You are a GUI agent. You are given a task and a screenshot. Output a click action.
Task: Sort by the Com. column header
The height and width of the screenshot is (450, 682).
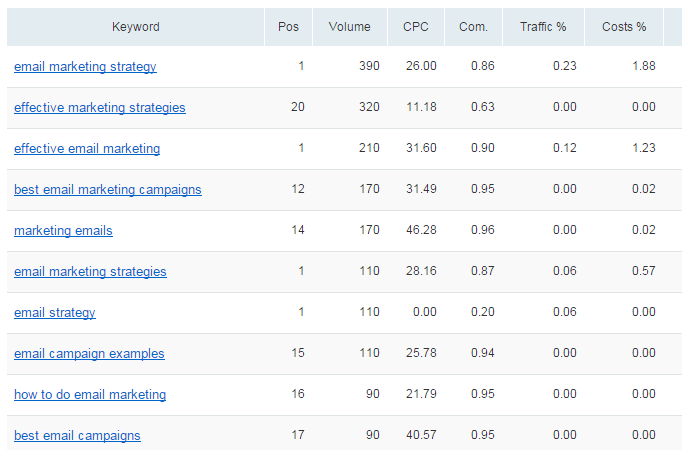point(473,27)
